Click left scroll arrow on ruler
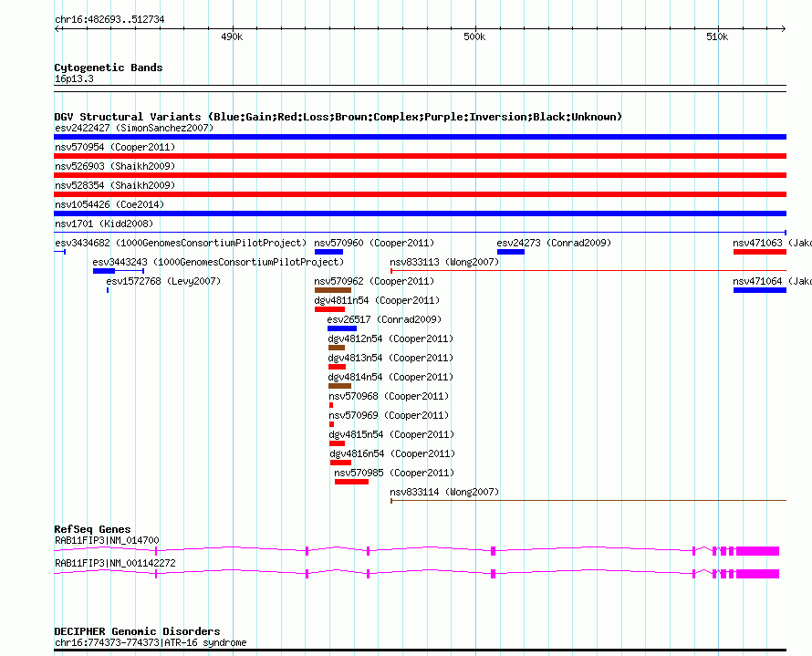 pos(57,28)
